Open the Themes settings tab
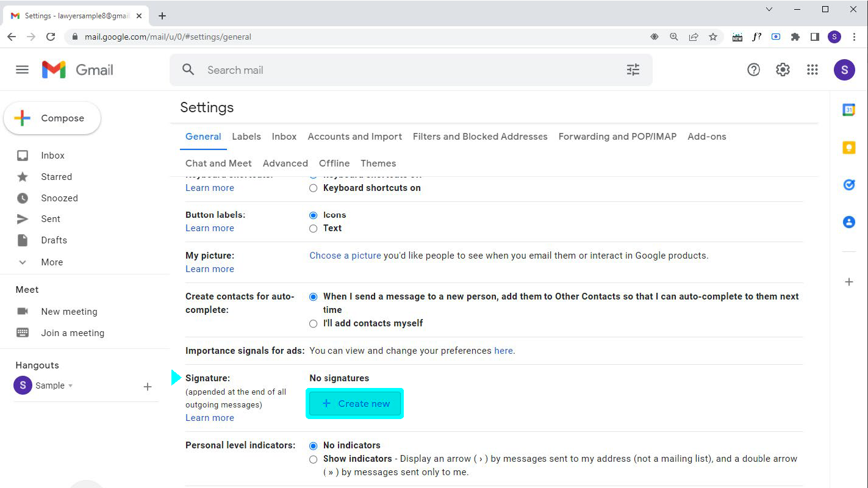The height and width of the screenshot is (488, 868). [x=378, y=163]
